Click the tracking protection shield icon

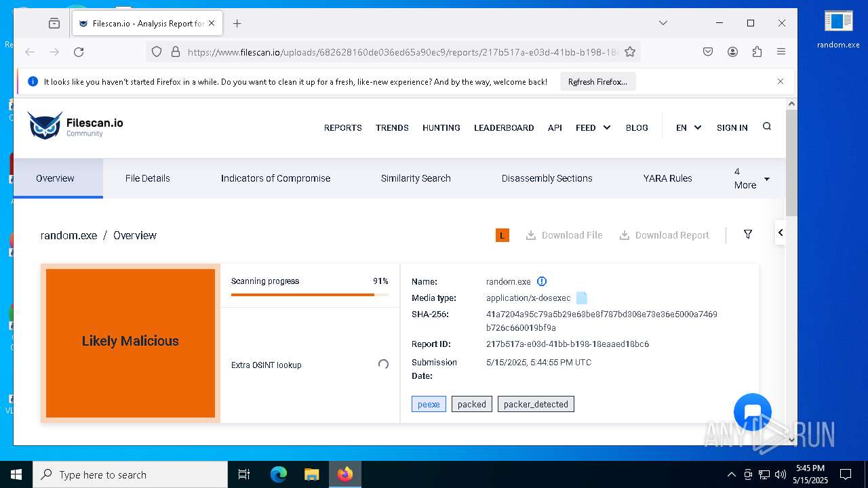[x=157, y=52]
